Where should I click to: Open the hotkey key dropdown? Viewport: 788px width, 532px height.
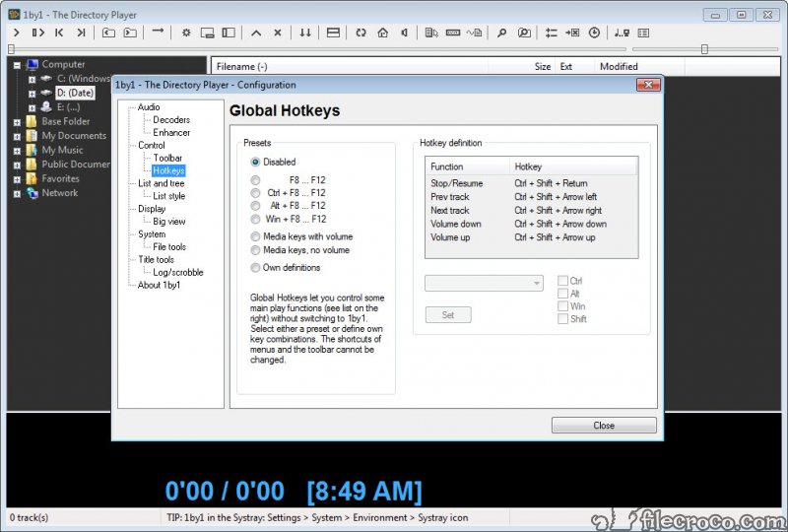pos(484,283)
